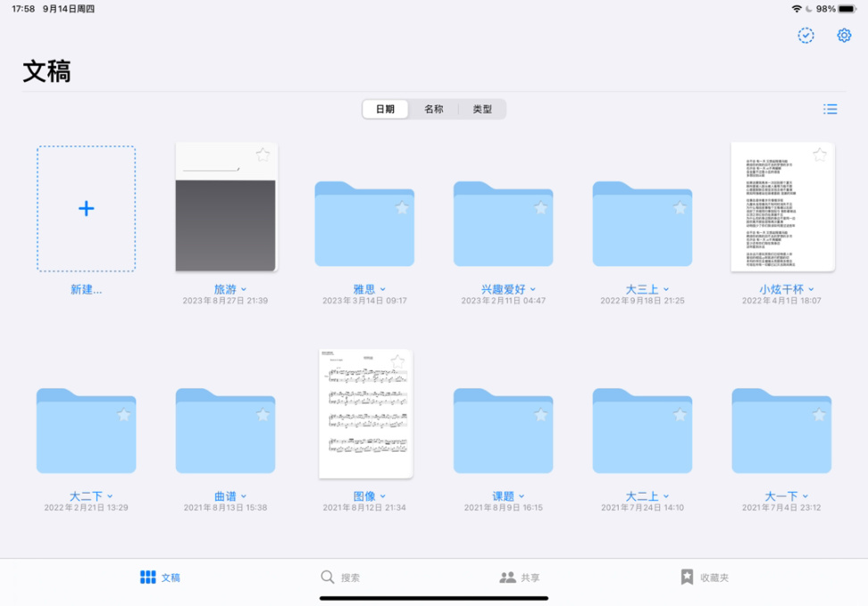
Task: Expand options chevron next to 曲谱
Action: pyautogui.click(x=244, y=496)
